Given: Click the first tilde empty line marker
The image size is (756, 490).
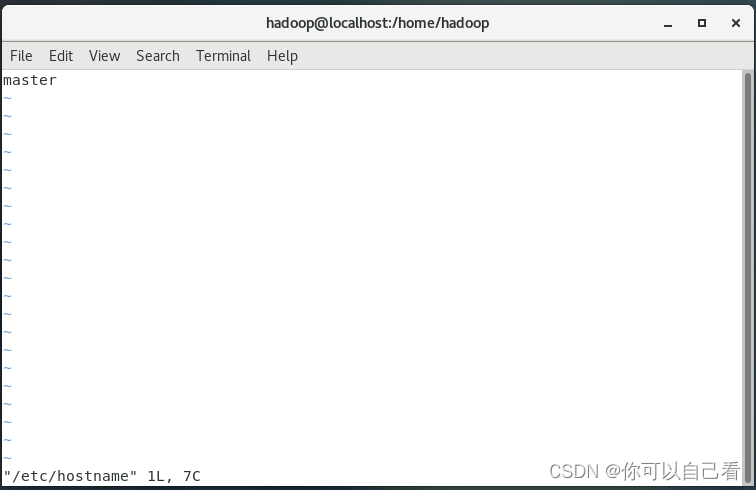Looking at the screenshot, I should point(7,98).
